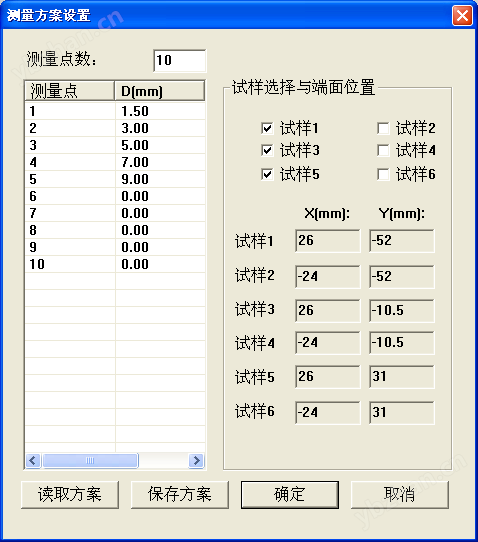This screenshot has width=478, height=542.
Task: Click the list's left scroll arrow
Action: tap(33, 460)
